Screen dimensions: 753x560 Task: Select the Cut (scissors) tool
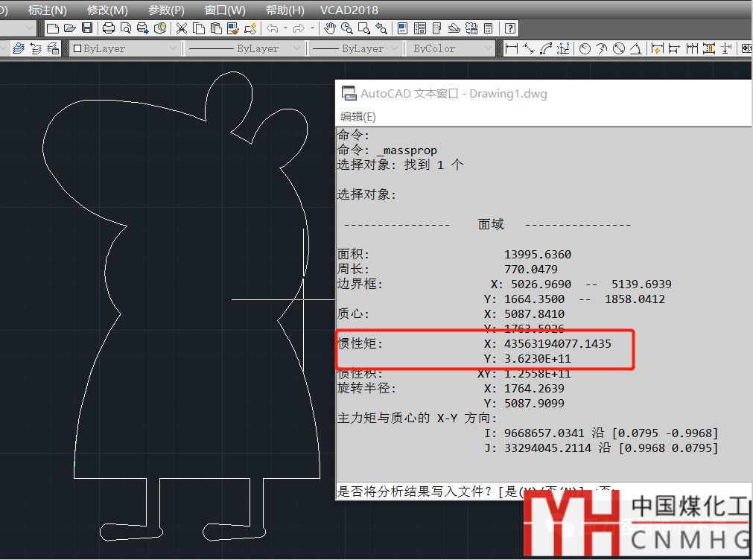point(182,28)
